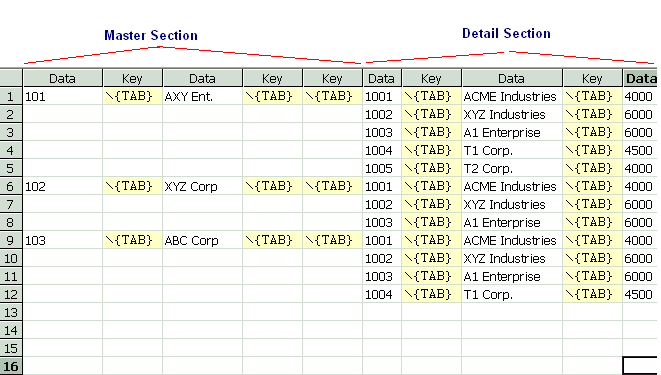
Task: Select the select-all corner box
Action: 11,78
